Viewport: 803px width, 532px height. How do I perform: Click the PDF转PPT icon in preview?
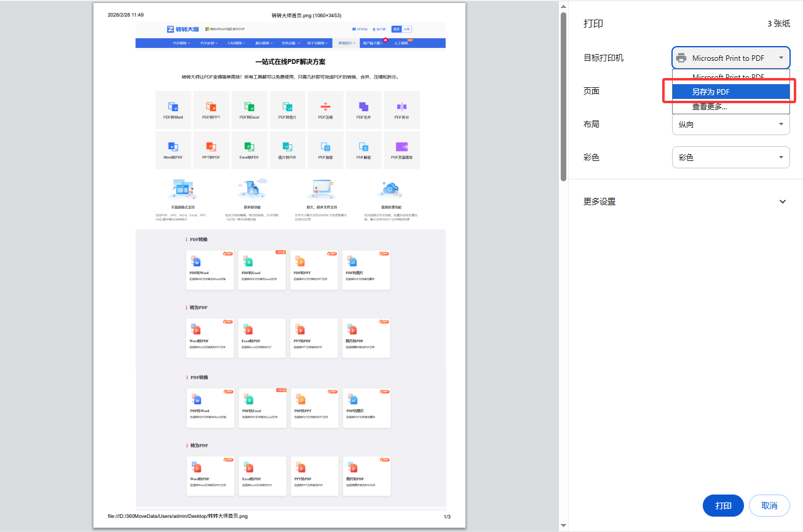click(x=211, y=107)
